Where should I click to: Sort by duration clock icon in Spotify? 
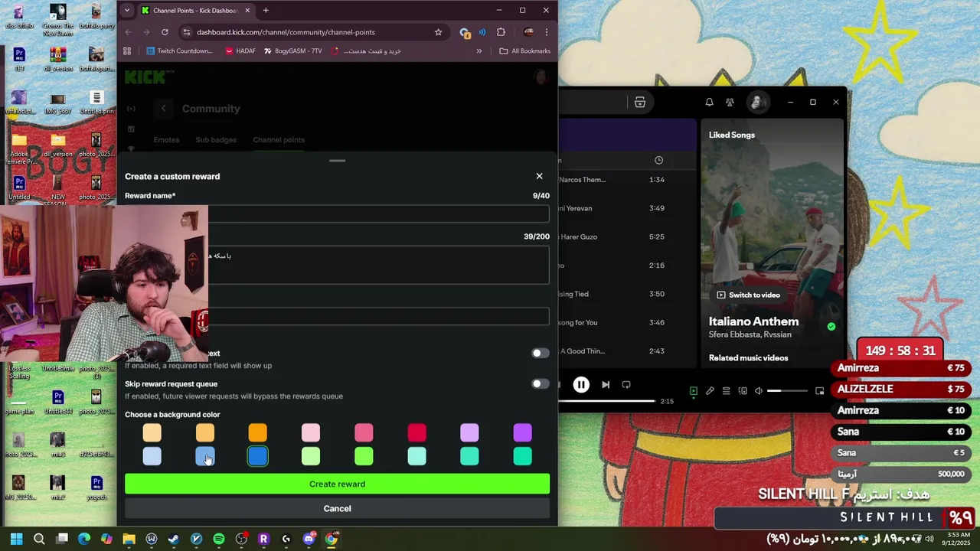658,160
